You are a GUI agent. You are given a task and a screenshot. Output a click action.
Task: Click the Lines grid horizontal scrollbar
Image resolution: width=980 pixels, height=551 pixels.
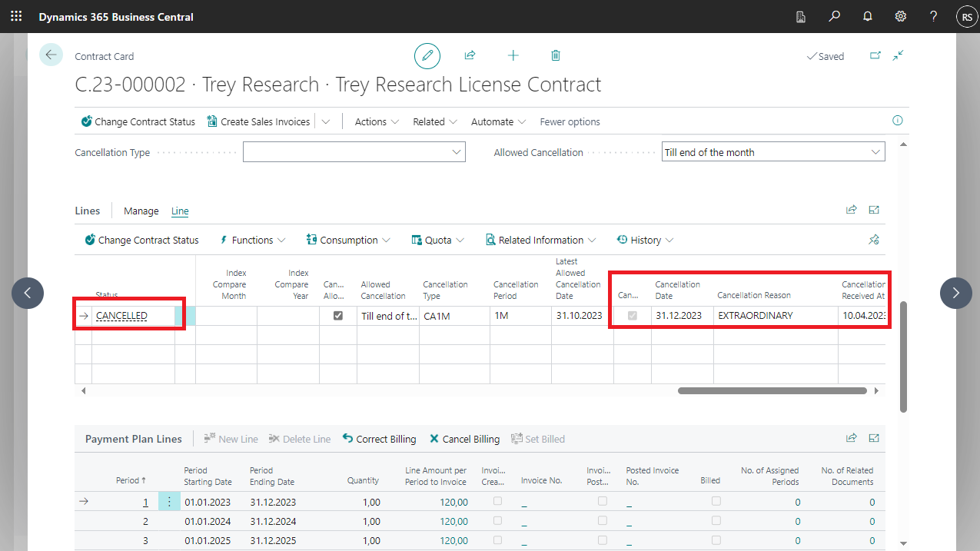(772, 390)
